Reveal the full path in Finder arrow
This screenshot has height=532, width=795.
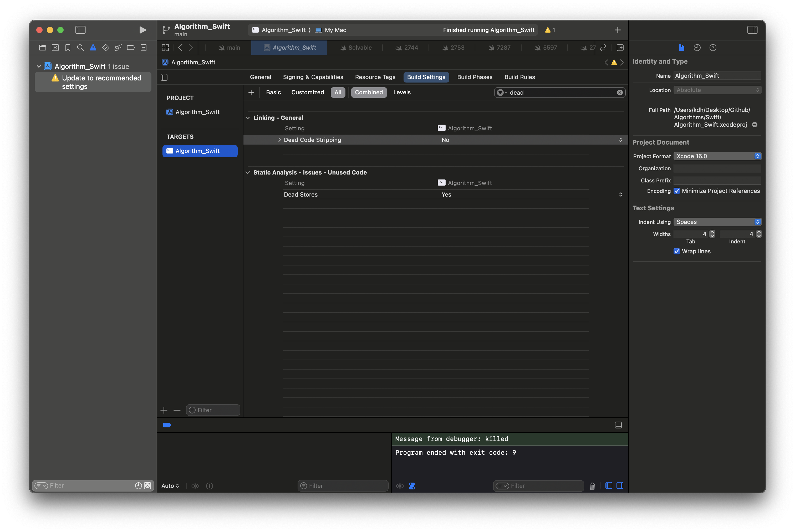pos(755,125)
